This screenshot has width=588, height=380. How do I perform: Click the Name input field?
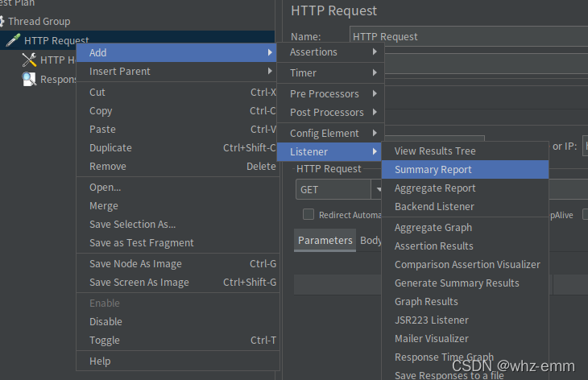(469, 36)
